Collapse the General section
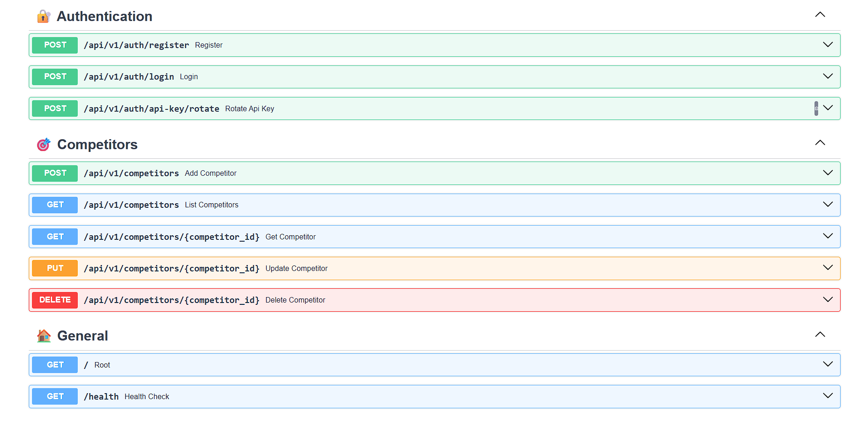 pos(820,335)
